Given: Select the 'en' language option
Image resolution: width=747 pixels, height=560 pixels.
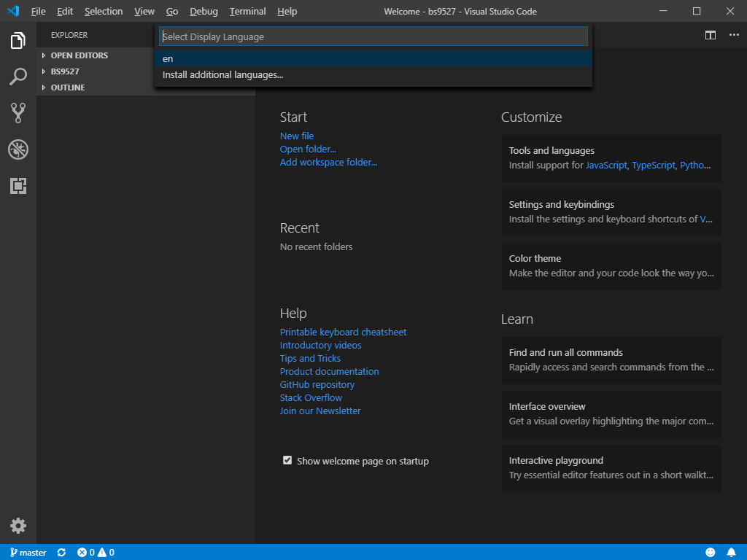Looking at the screenshot, I should click(373, 58).
